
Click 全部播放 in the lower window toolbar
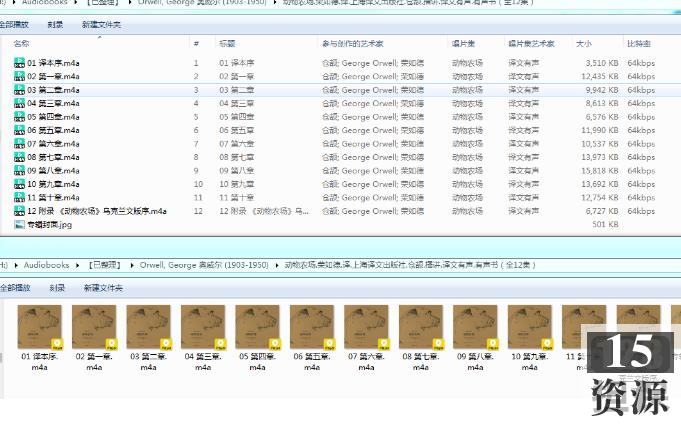(15, 288)
